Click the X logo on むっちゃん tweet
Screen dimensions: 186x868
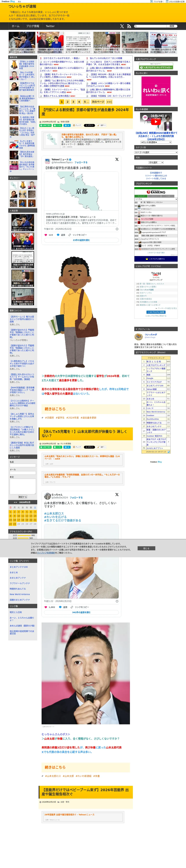tap(117, 494)
